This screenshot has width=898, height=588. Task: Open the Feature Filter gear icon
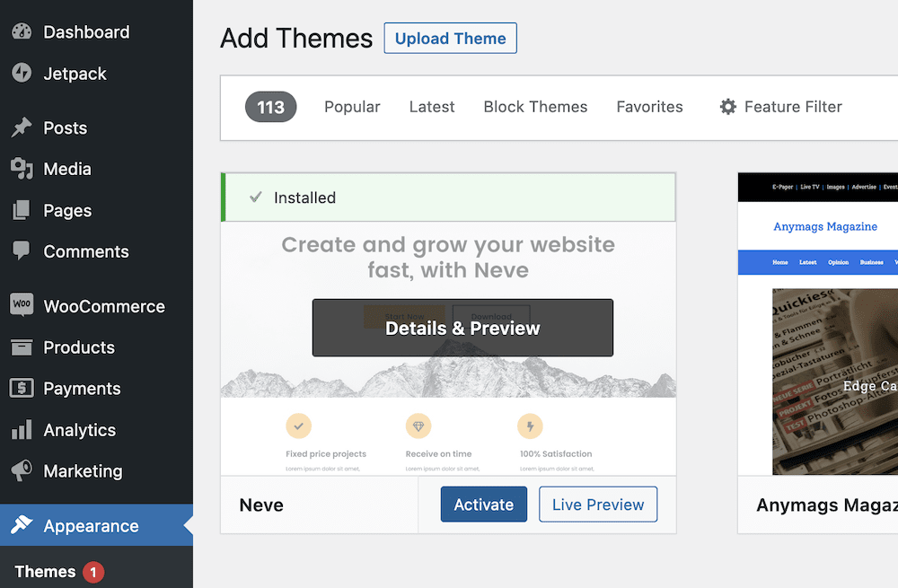pyautogui.click(x=727, y=106)
